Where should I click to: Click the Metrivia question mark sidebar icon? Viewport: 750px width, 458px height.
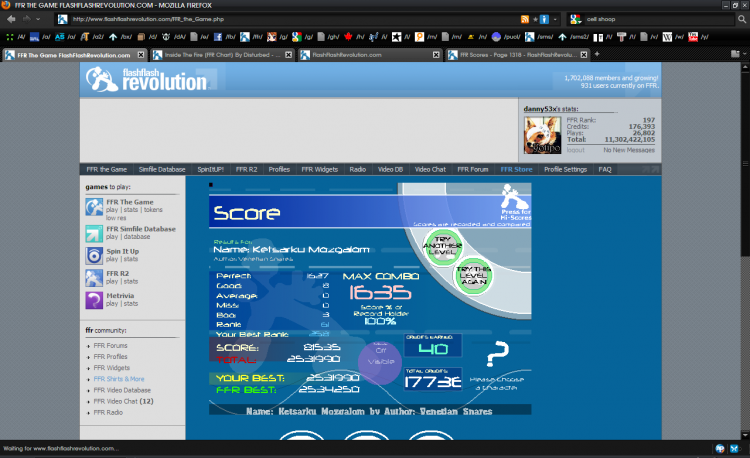click(x=94, y=300)
